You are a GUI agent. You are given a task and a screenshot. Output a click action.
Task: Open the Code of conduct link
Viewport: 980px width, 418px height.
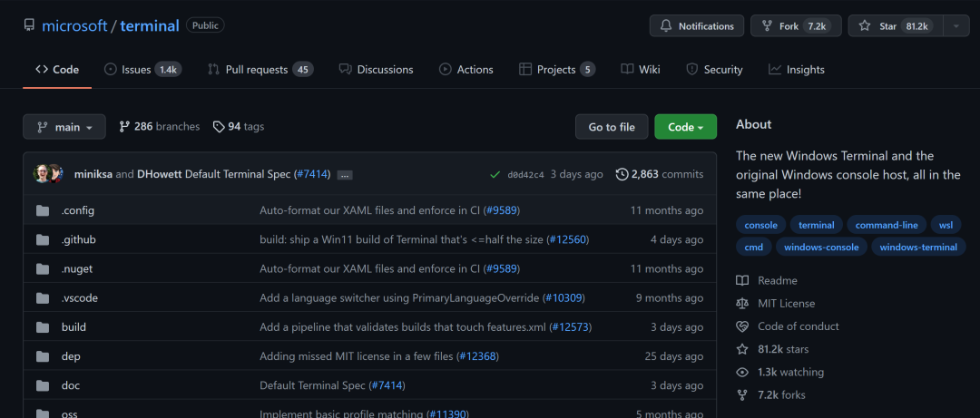(x=788, y=326)
